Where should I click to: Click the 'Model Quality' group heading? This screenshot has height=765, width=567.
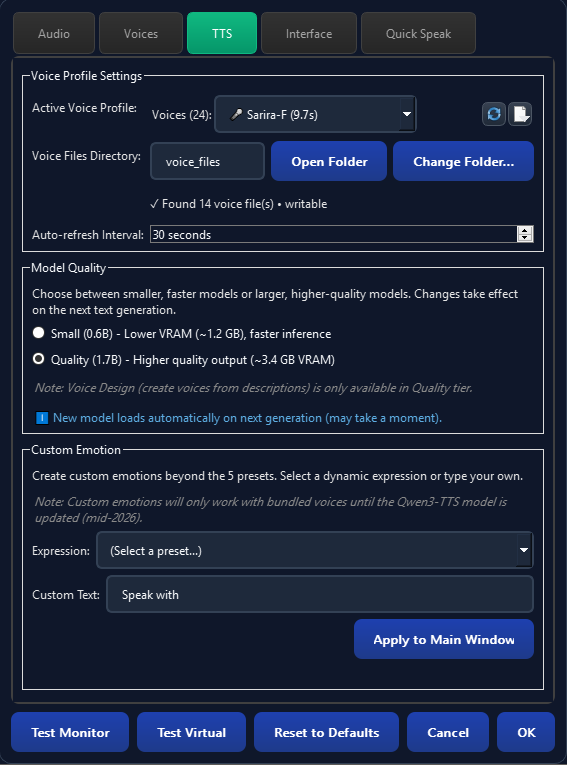(x=69, y=268)
